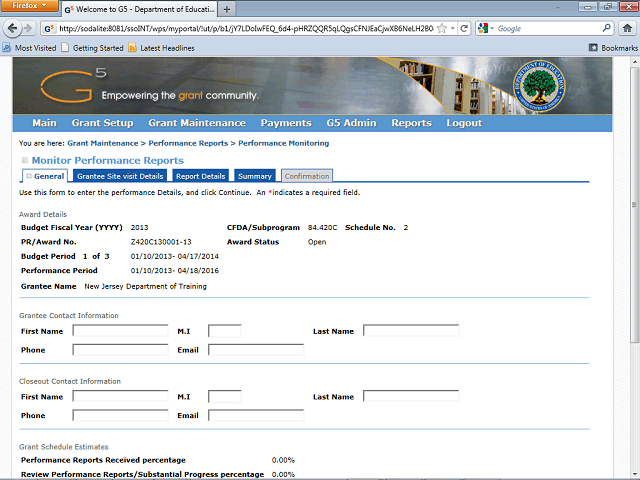Click Closeout Contact Last Name field
The height and width of the screenshot is (480, 640).
point(411,396)
